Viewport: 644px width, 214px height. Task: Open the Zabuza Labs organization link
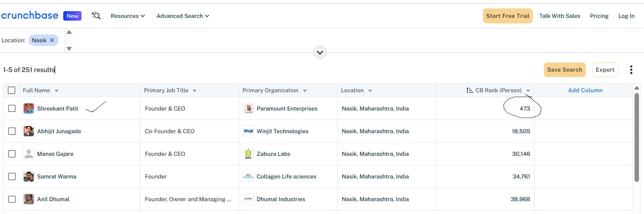click(x=273, y=154)
